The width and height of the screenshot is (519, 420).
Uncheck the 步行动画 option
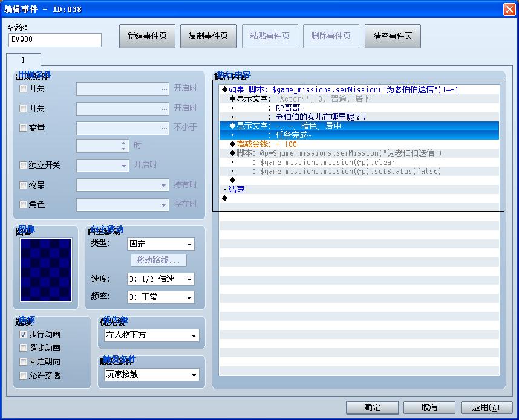(23, 335)
